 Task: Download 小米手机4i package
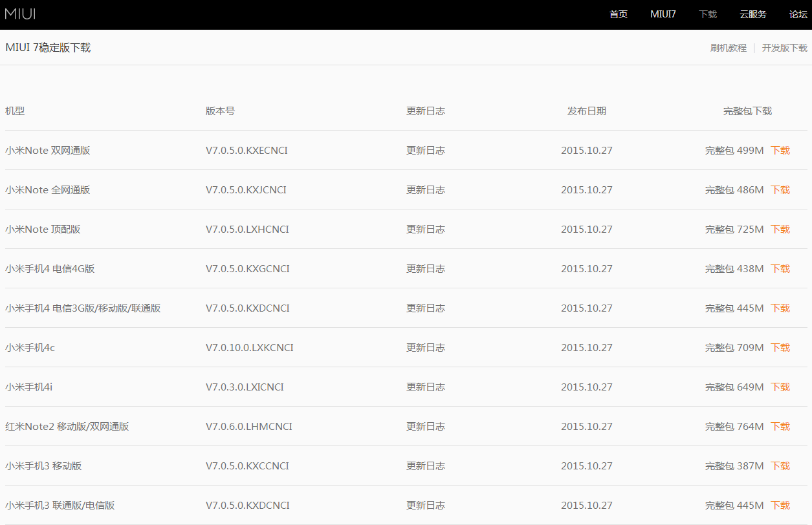tap(780, 387)
